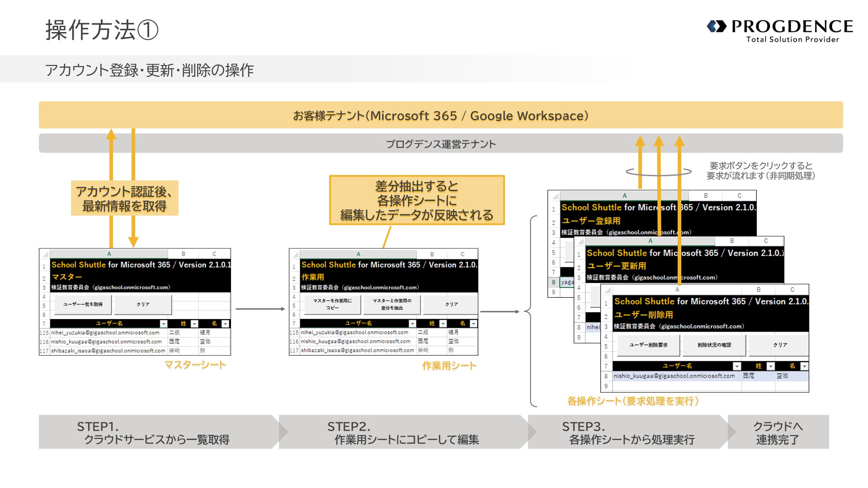This screenshot has height=488, width=868.
Task: Click nishio_kuugaa email cell in マスター sheet
Action: 109,342
